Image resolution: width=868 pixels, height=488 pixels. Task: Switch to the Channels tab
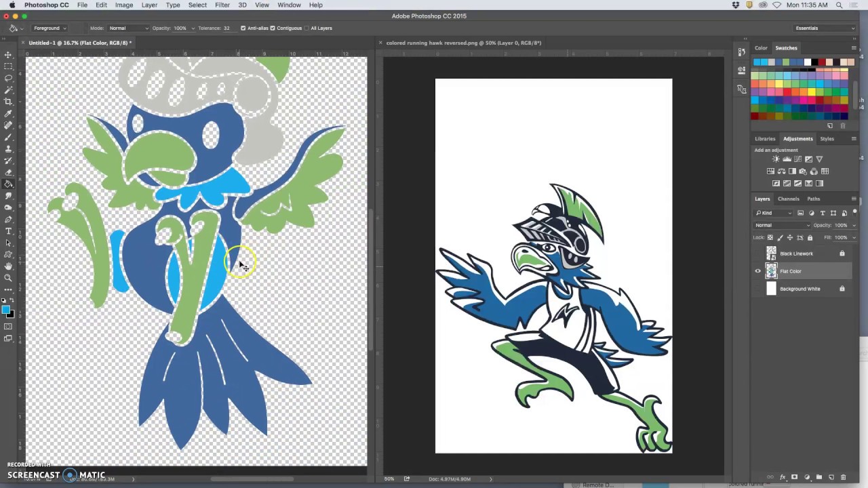[x=788, y=199]
